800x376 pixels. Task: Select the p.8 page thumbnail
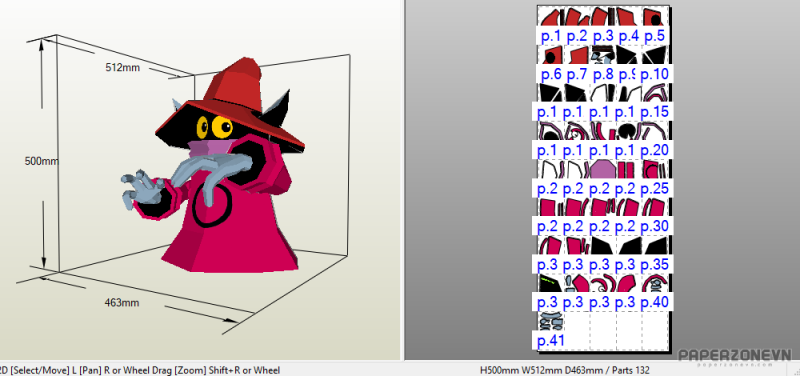tap(603, 63)
